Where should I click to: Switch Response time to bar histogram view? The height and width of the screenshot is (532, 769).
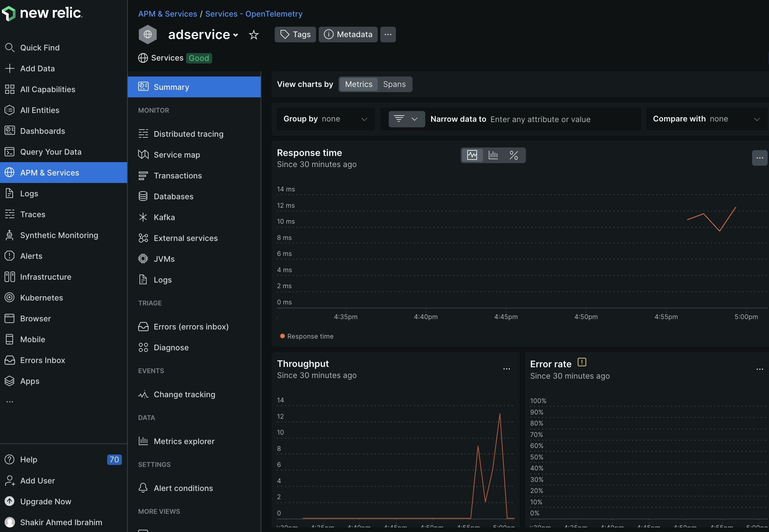click(493, 155)
